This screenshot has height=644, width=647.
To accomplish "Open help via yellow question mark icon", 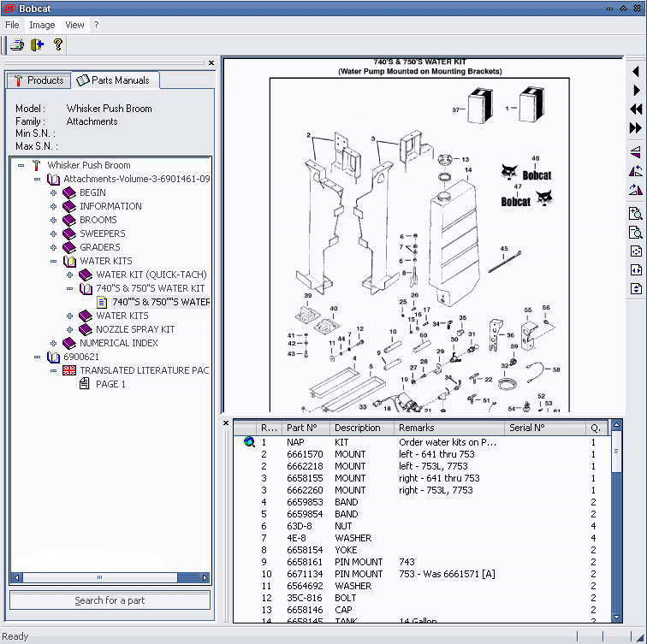I will (x=58, y=44).
